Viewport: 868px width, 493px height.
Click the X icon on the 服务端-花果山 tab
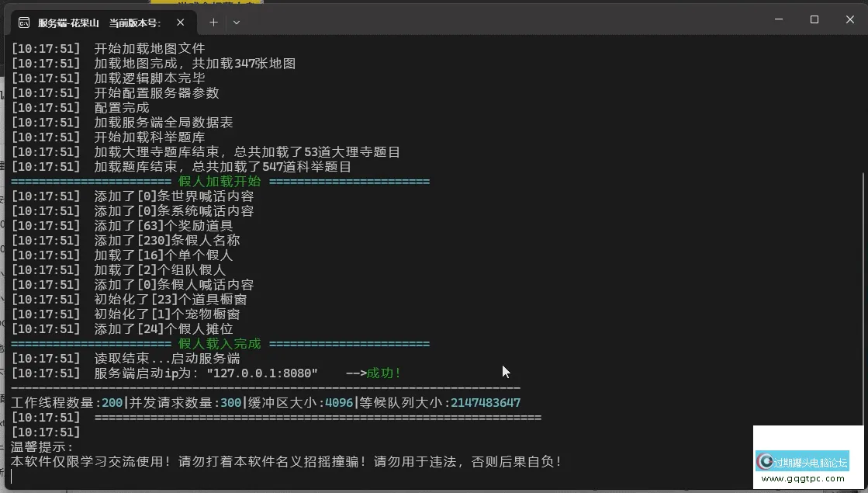click(182, 23)
